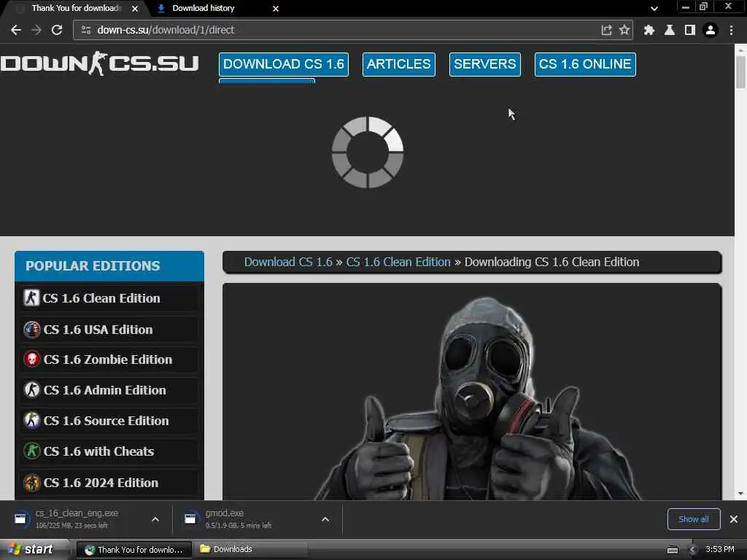This screenshot has height=560, width=747.
Task: Click the gmod.exe file icon in the downloads bar
Action: pos(190,519)
